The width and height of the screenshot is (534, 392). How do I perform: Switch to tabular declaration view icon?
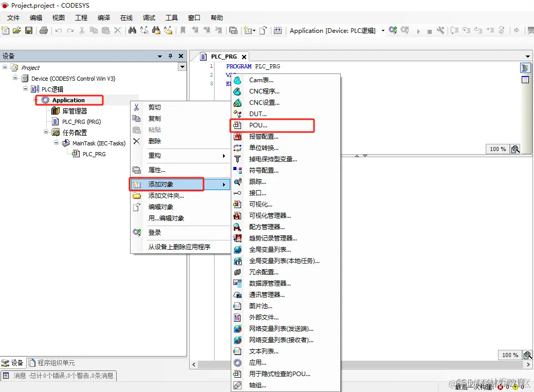click(x=525, y=80)
